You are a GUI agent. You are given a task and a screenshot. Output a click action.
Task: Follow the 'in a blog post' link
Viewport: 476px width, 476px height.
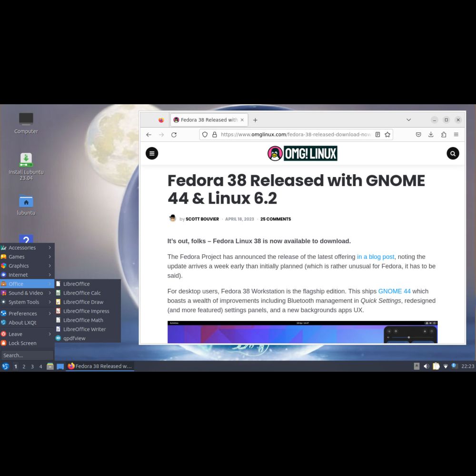click(x=376, y=257)
